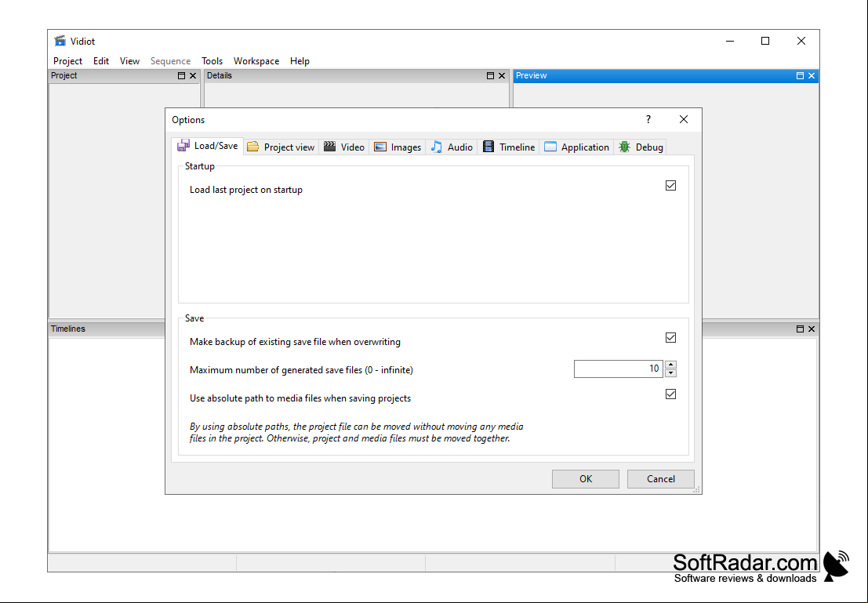Toggle Load last project on startup checkbox
Image resolution: width=868 pixels, height=603 pixels.
coord(670,186)
